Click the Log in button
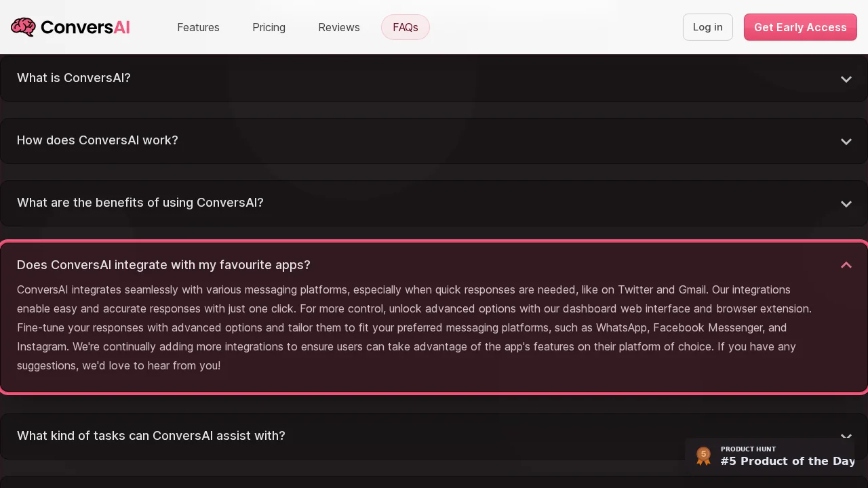Screen dimensions: 868x488 (708, 27)
